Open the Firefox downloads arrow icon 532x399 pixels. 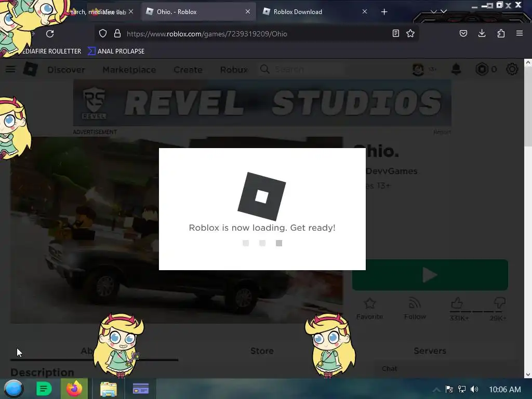482,33
